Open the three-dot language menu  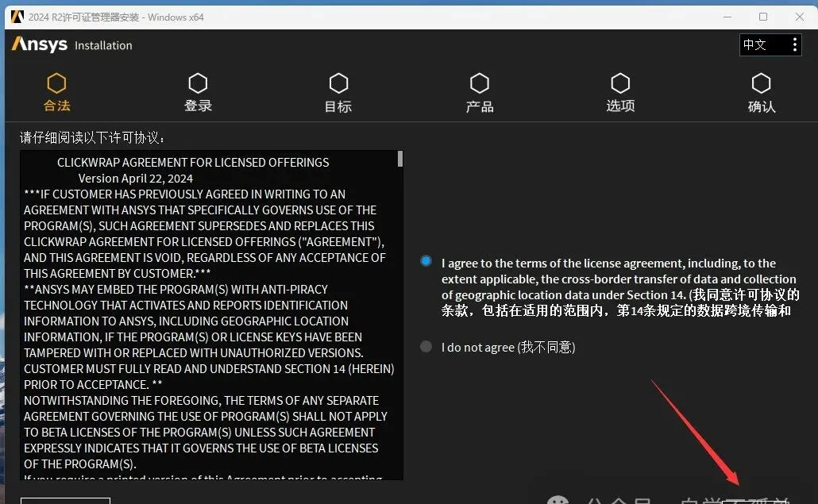click(x=794, y=44)
